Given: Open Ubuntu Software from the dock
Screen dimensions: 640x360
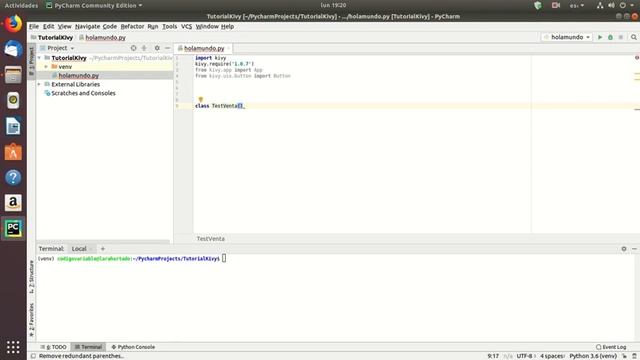Looking at the screenshot, I should click(13, 151).
